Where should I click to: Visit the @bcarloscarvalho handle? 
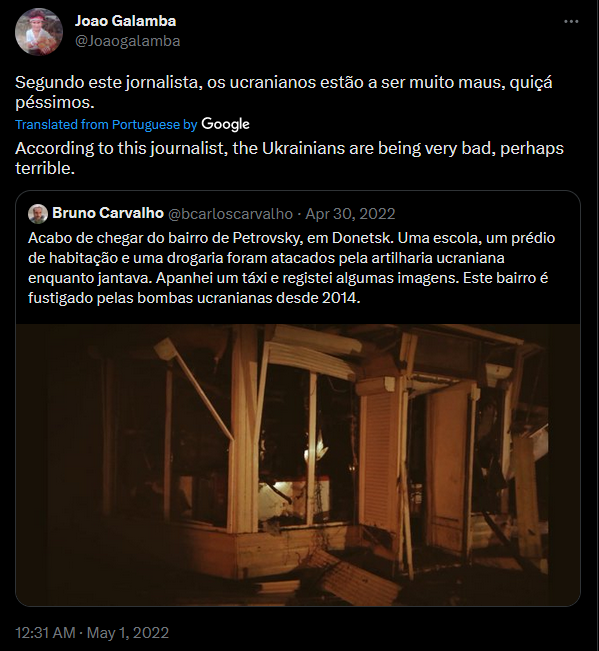(x=230, y=213)
